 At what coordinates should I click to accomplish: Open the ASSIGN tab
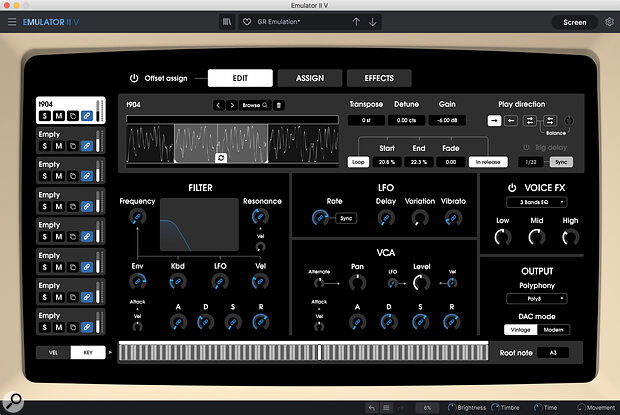[310, 78]
